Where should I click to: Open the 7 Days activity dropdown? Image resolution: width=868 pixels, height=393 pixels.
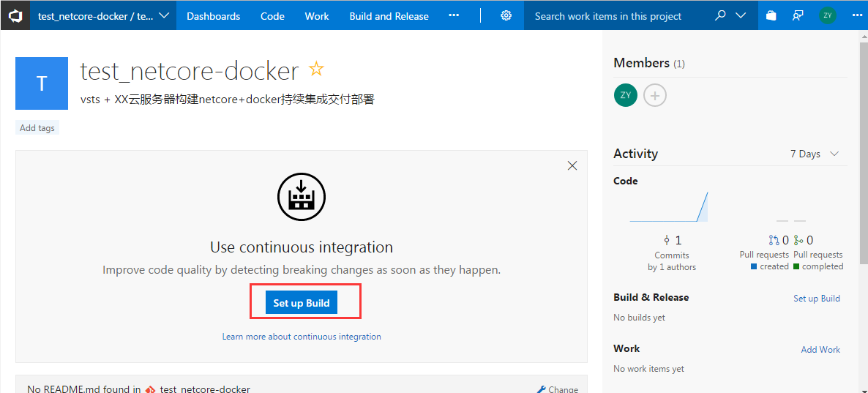815,154
